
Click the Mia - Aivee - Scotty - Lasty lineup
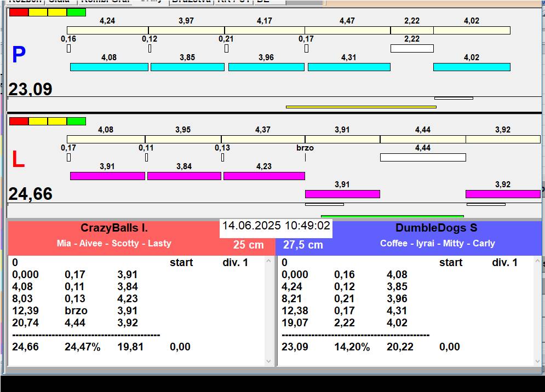(x=114, y=243)
